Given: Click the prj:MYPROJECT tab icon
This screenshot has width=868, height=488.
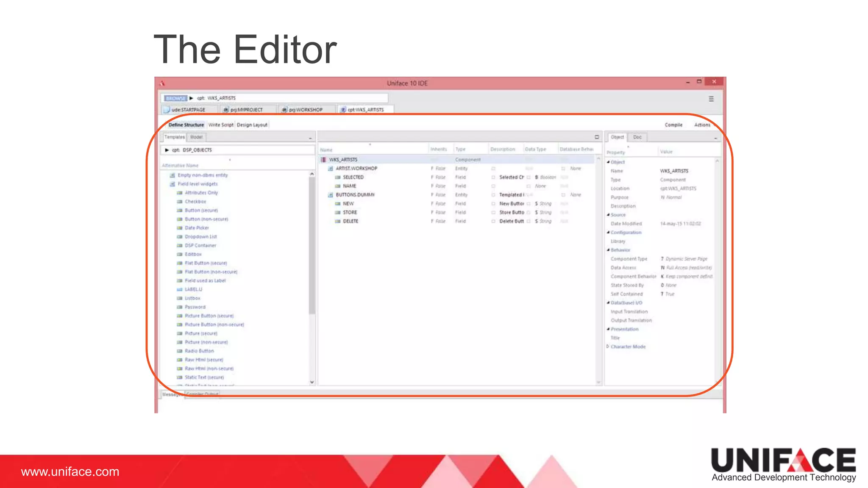Looking at the screenshot, I should (226, 110).
